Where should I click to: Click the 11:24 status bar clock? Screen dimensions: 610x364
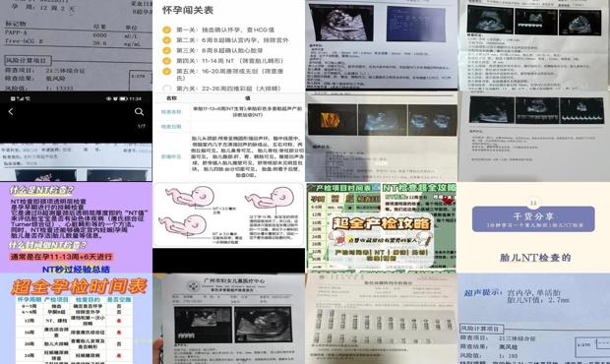point(135,98)
